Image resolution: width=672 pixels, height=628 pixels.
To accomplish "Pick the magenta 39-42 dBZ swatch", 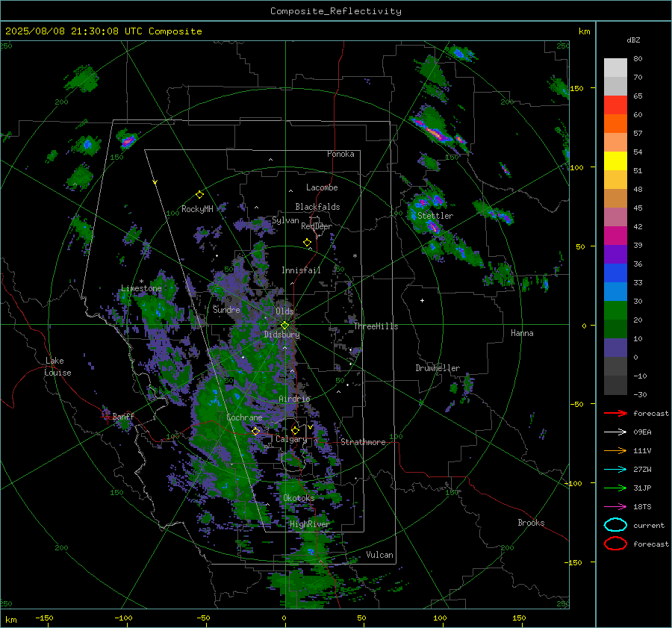I will (x=615, y=236).
